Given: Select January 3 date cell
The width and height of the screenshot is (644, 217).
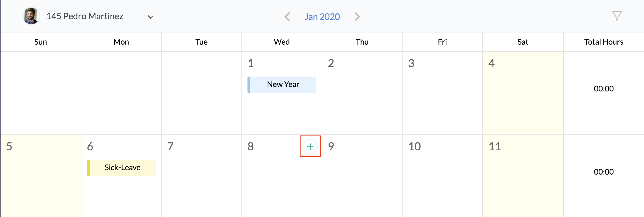Looking at the screenshot, I should tap(442, 93).
